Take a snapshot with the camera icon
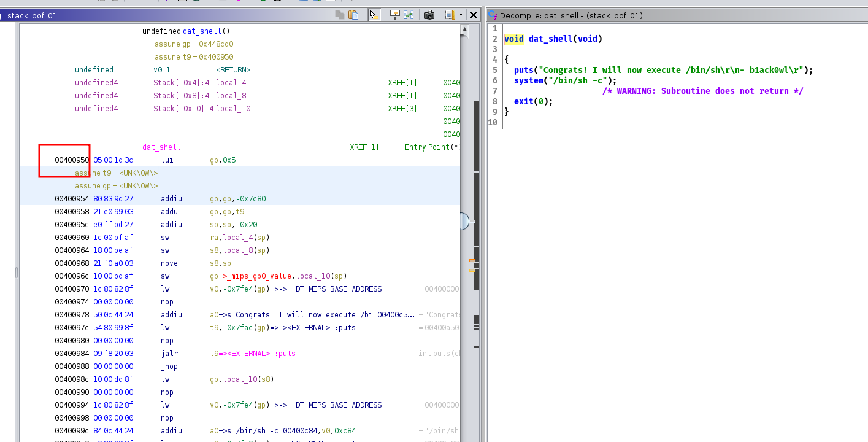This screenshot has height=442, width=868. pyautogui.click(x=429, y=15)
